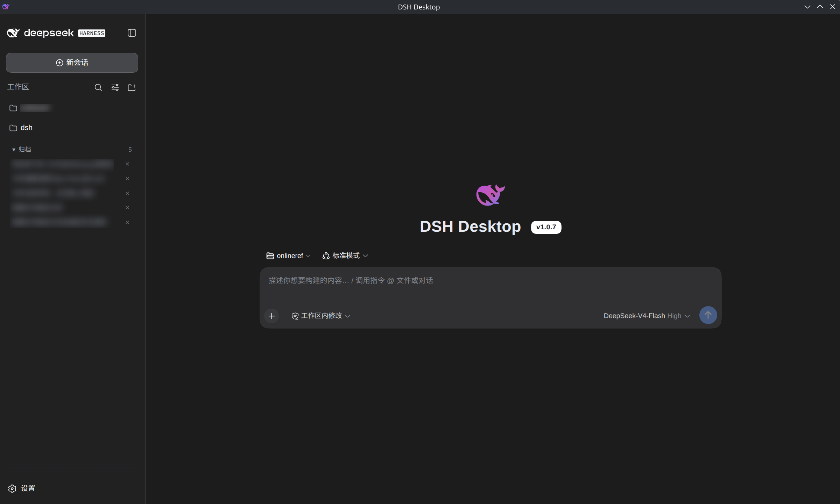Remove the fifth archived conversation
Screen dimensions: 840x504
[127, 222]
